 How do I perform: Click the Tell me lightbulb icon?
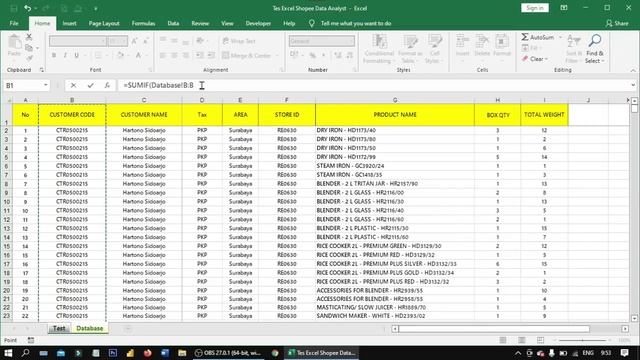click(311, 24)
